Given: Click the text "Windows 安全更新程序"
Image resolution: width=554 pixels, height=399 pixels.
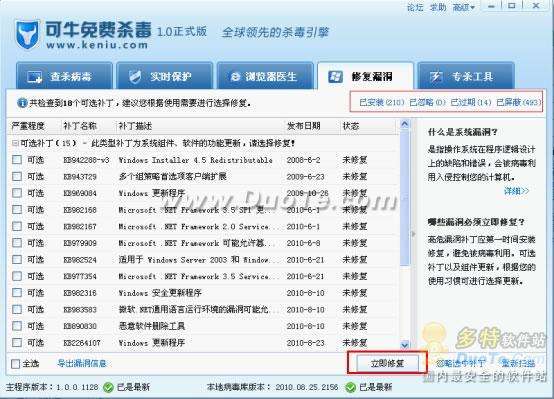Looking at the screenshot, I should coord(160,293).
